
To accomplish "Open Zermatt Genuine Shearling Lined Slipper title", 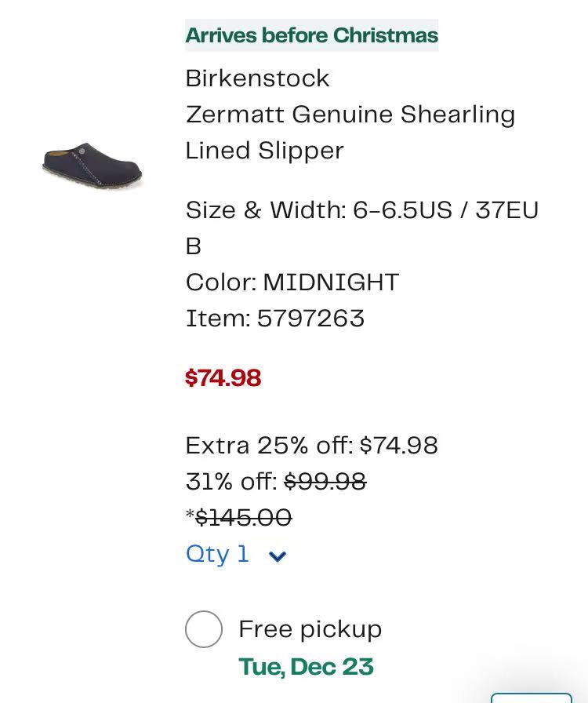I will pos(350,133).
